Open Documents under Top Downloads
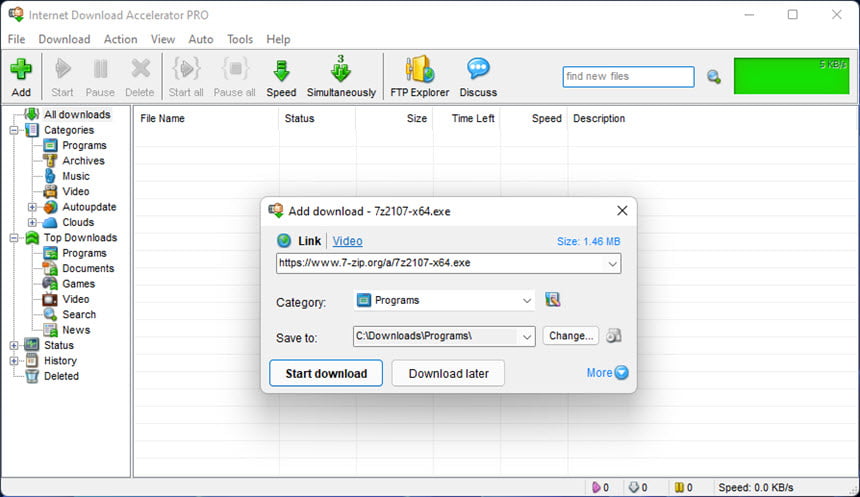Viewport: 860px width, 497px height. click(88, 268)
